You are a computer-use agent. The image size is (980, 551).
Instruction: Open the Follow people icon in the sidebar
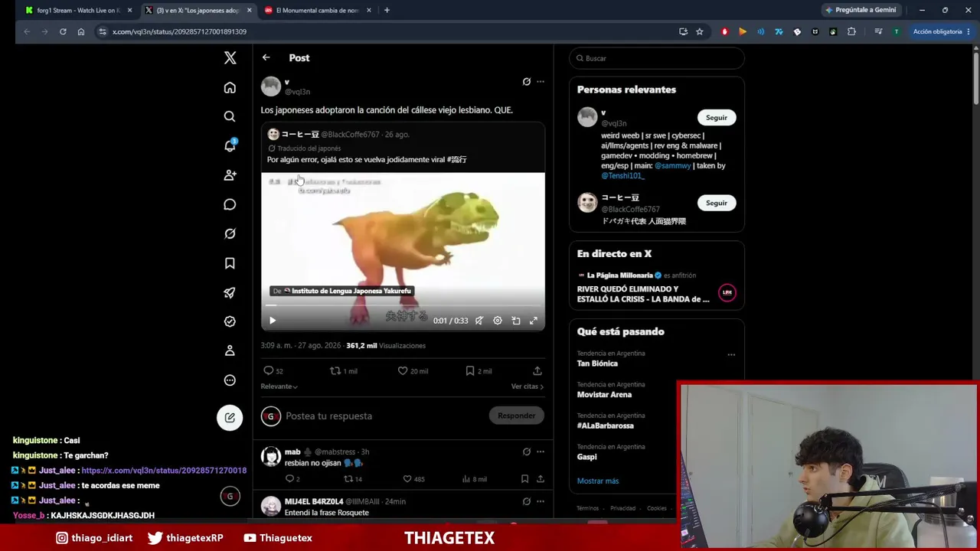pyautogui.click(x=230, y=175)
